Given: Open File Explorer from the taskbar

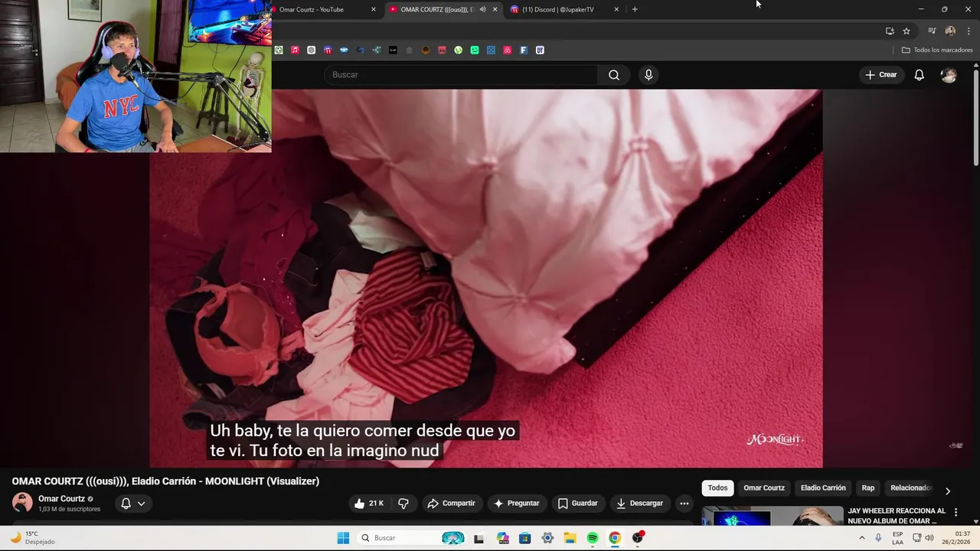Looking at the screenshot, I should [x=570, y=538].
